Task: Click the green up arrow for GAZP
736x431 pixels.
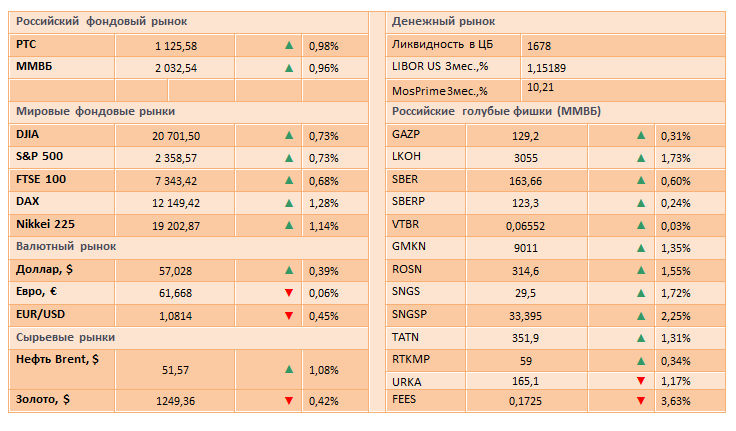Action: pos(640,136)
